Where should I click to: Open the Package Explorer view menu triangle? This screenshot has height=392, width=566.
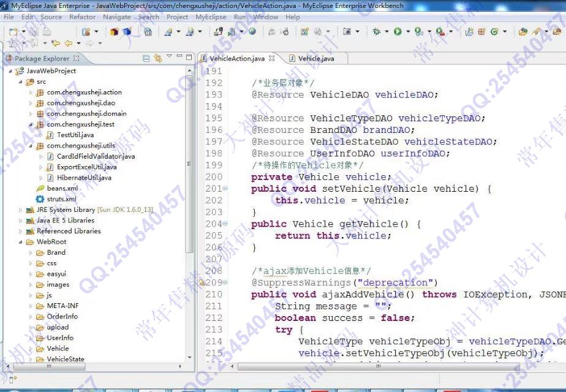(169, 56)
